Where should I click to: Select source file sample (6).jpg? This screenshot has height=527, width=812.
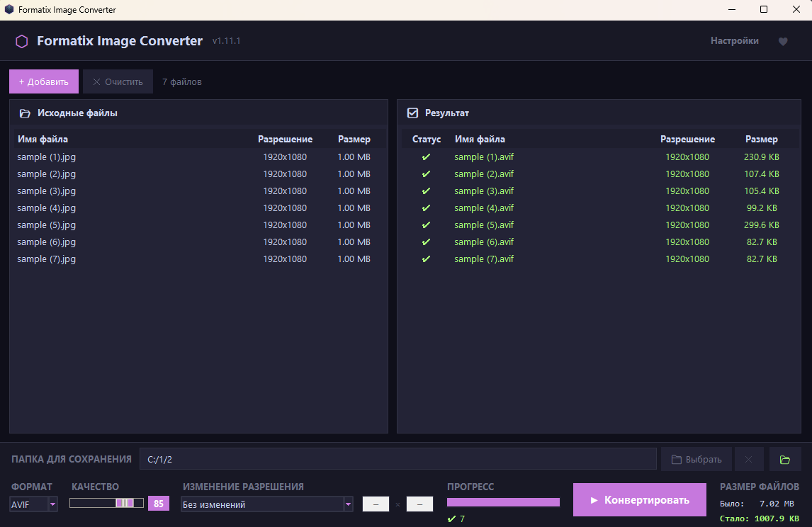coord(198,242)
